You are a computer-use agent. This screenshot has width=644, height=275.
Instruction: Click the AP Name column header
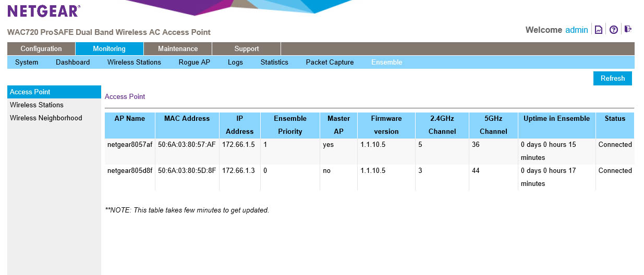(130, 125)
